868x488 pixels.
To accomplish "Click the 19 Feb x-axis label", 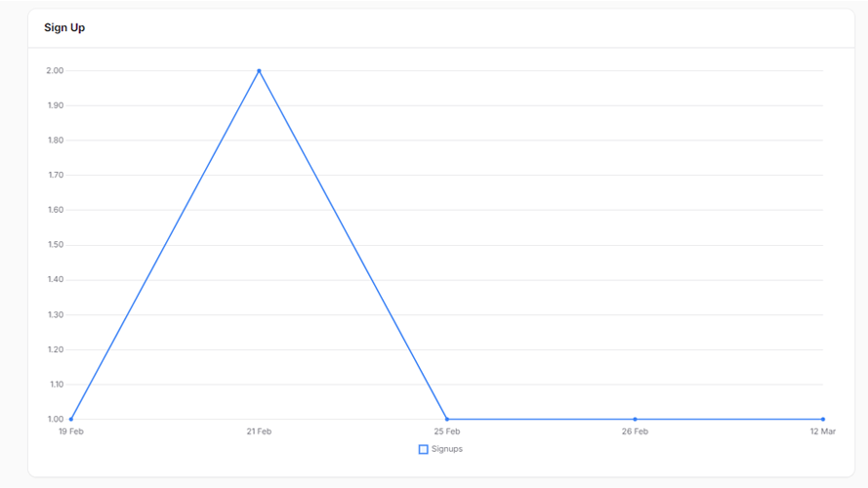I will [x=71, y=431].
